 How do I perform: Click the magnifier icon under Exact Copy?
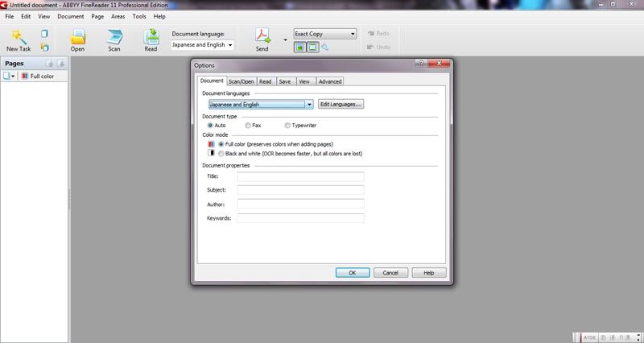pyautogui.click(x=324, y=48)
